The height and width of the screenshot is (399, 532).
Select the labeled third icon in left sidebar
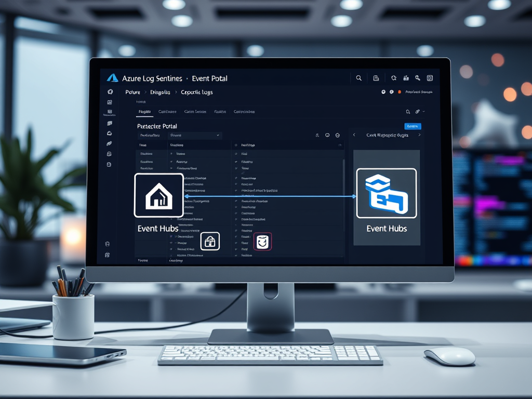tap(110, 113)
